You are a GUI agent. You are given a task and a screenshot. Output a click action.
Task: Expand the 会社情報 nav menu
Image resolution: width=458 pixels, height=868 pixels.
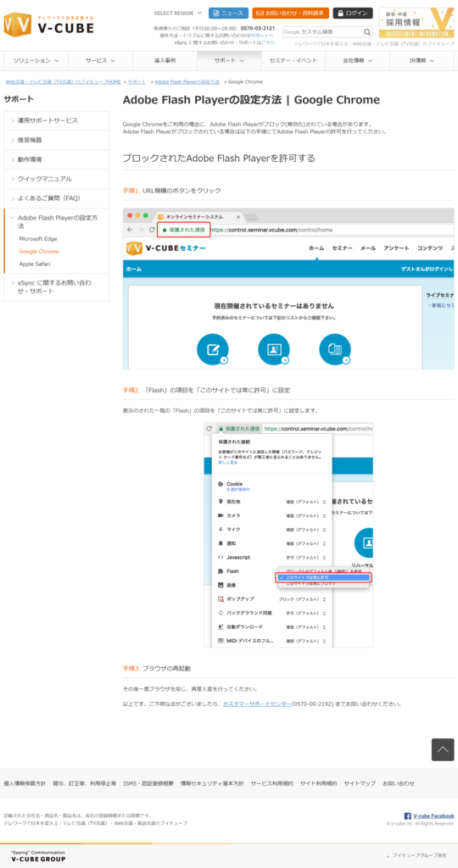pyautogui.click(x=357, y=61)
